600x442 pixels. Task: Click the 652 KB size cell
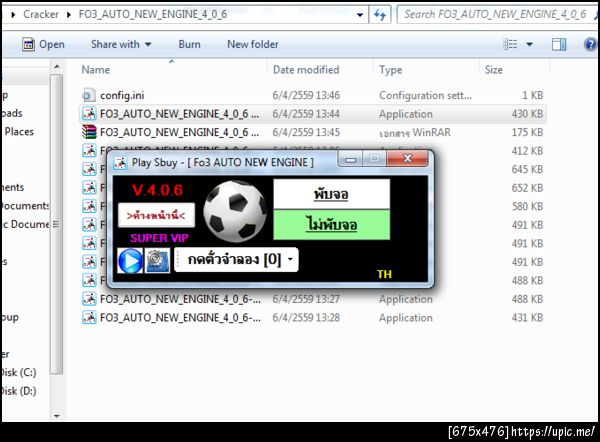click(x=527, y=188)
